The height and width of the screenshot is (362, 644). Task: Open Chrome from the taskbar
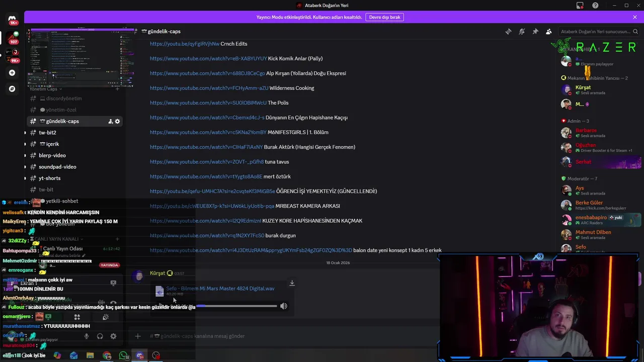coord(107,355)
